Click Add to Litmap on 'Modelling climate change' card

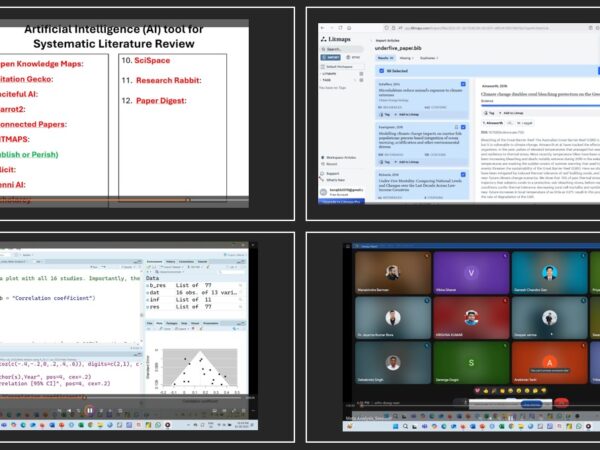(x=407, y=162)
